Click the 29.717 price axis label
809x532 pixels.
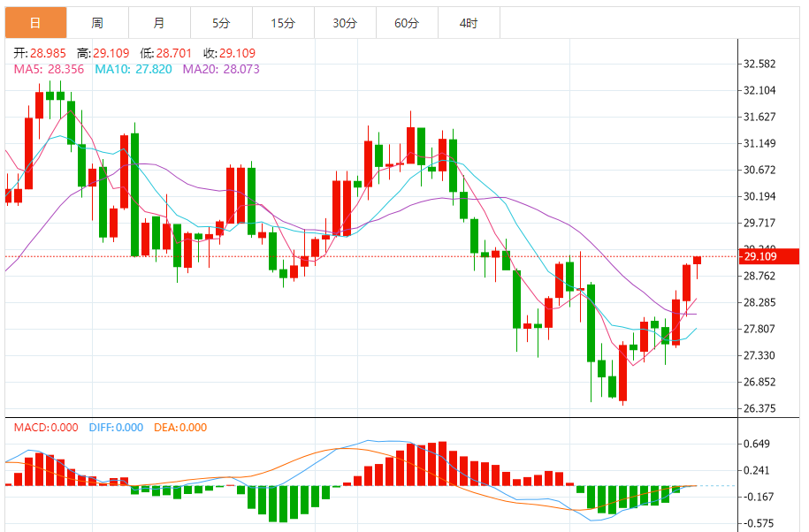(x=759, y=223)
